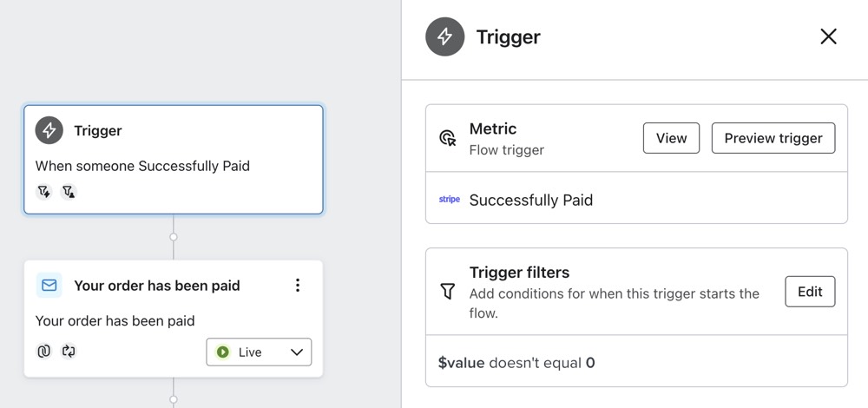The image size is (868, 408).
Task: Click the email envelope icon on the message card
Action: [x=49, y=285]
